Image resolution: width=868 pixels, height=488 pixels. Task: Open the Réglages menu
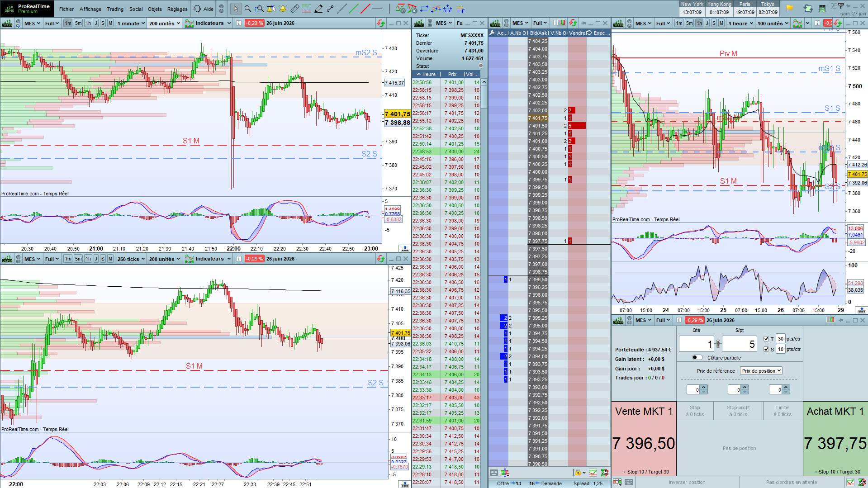177,9
